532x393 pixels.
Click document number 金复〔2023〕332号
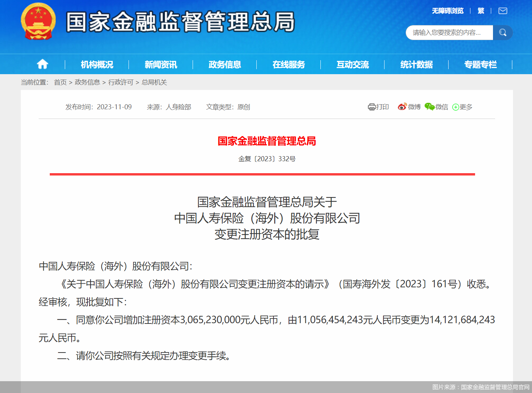(x=267, y=159)
